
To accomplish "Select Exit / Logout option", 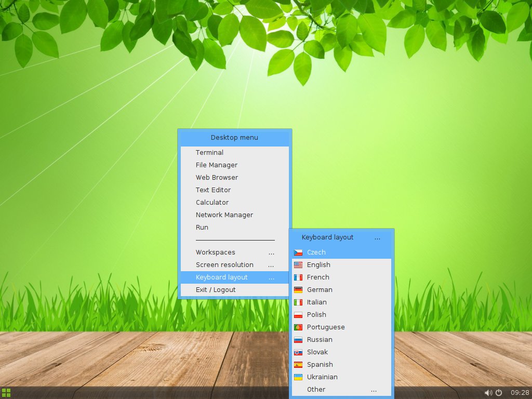I will click(216, 290).
